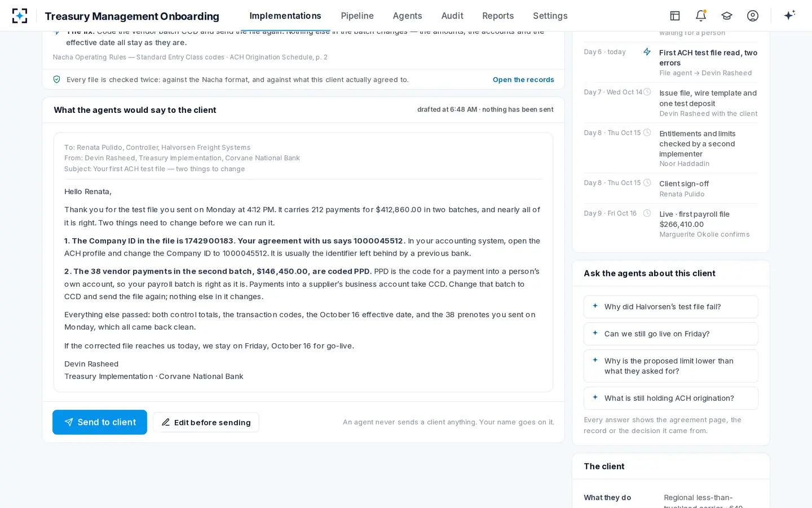Open the Audit tab

(452, 16)
